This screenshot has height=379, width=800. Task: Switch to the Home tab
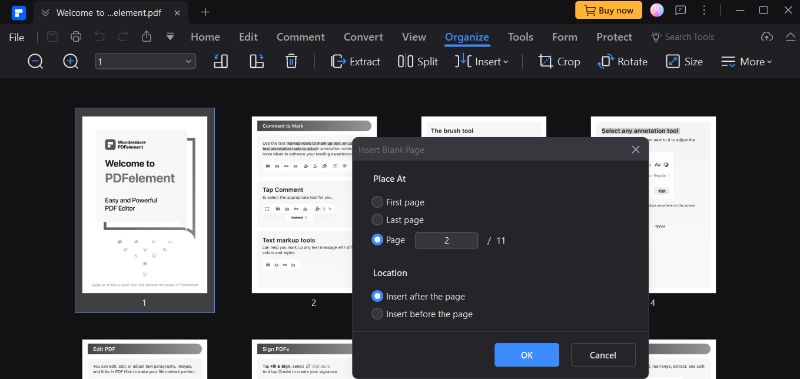click(205, 37)
